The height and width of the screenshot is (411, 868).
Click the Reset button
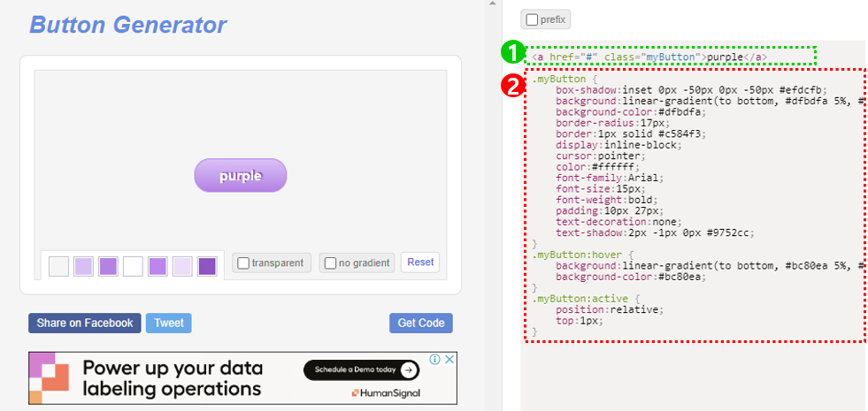420,263
